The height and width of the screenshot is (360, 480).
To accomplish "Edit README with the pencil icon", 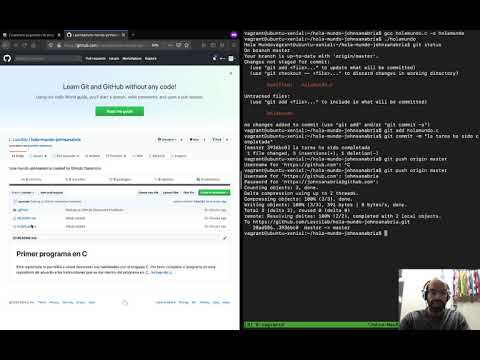I will tap(225, 238).
